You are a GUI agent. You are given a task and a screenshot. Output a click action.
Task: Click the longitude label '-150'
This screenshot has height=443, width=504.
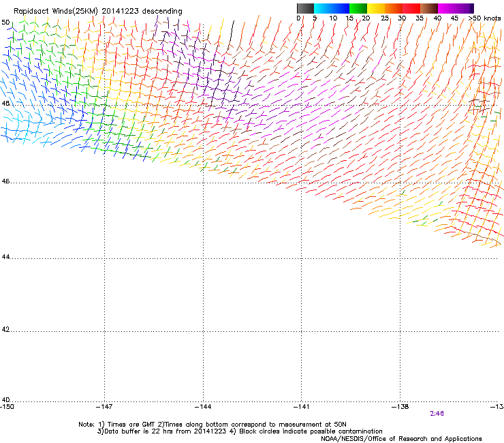(7, 407)
